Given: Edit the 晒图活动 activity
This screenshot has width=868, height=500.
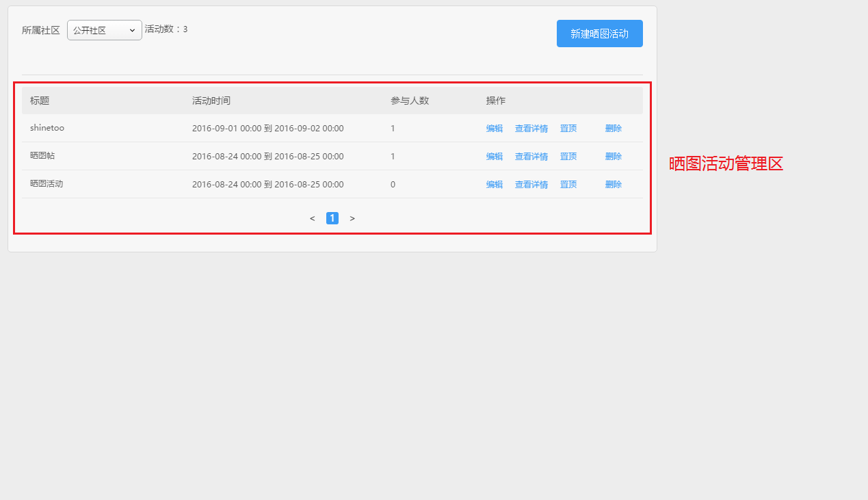Looking at the screenshot, I should pos(494,185).
